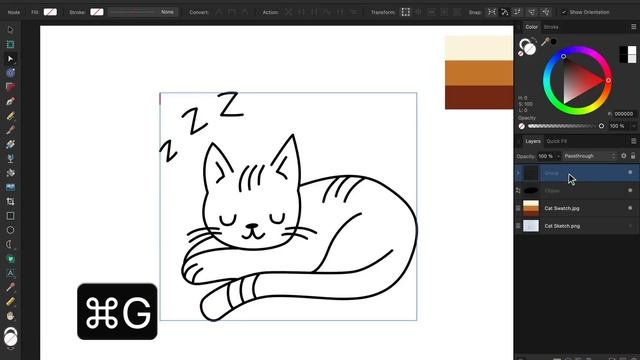Select the Ellipse shape tool
This screenshot has width=640, height=360.
[11, 230]
